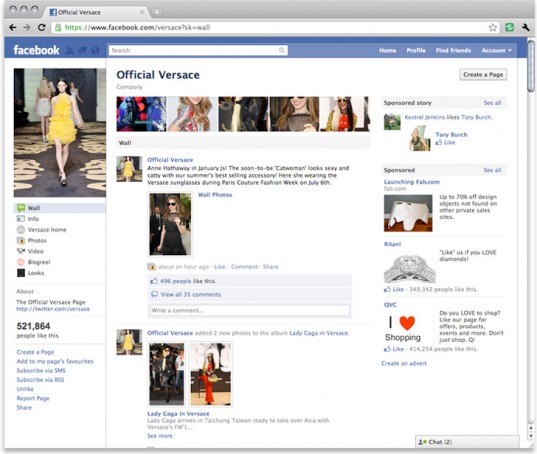Viewport: 537px width, 454px height.
Task: Click the green extension icon in toolbar
Action: tap(510, 27)
